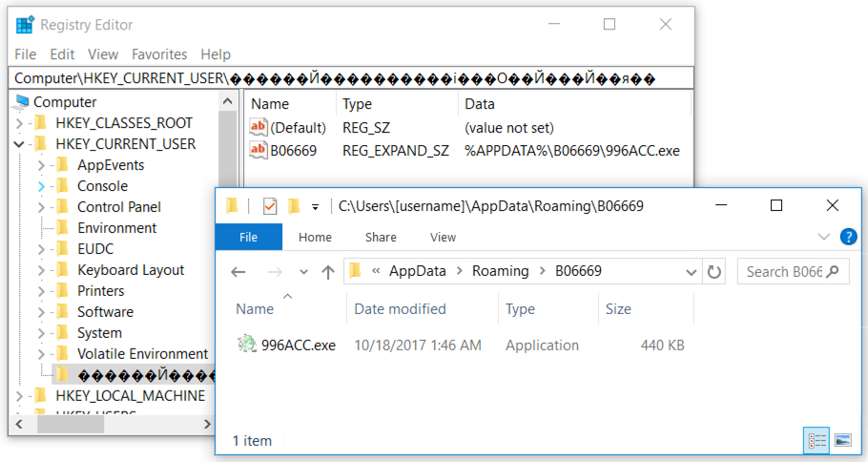Open the Edit menu in Registry Editor
Viewport: 868px width, 462px height.
[x=62, y=54]
